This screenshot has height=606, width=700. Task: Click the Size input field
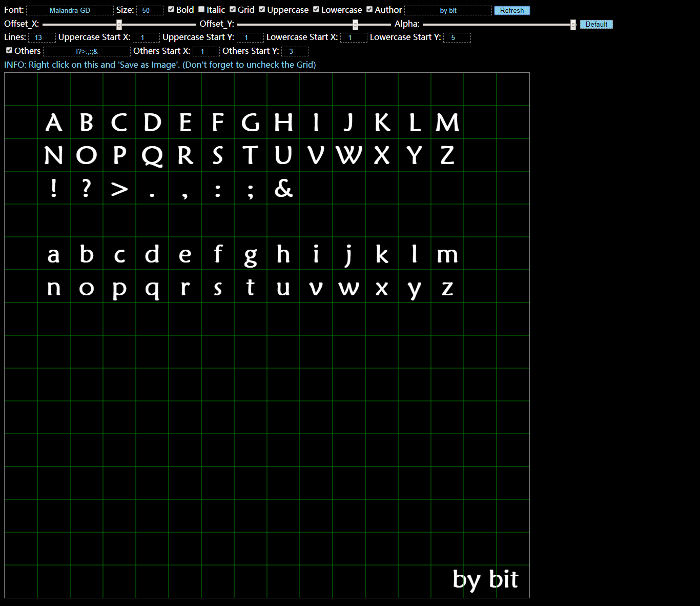(x=150, y=10)
